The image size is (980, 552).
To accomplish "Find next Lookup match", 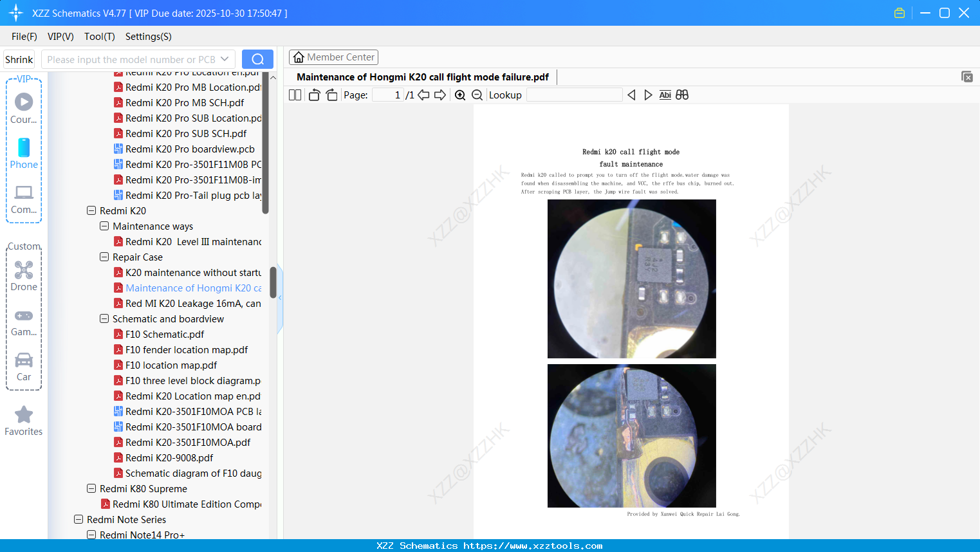I will 648,95.
